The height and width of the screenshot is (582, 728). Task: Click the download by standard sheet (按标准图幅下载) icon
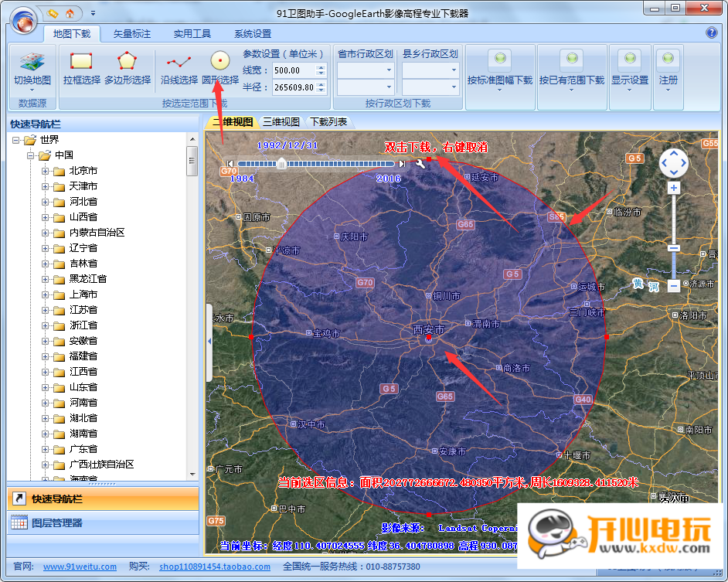click(x=500, y=71)
